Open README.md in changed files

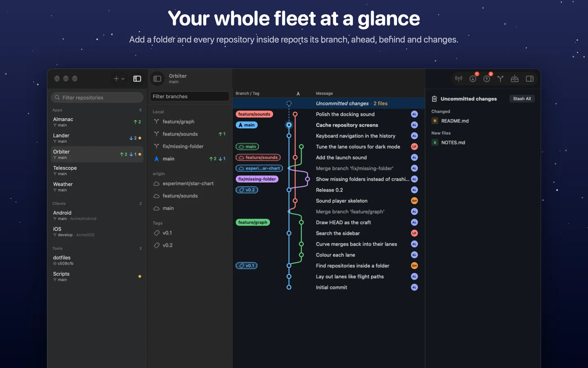point(455,121)
